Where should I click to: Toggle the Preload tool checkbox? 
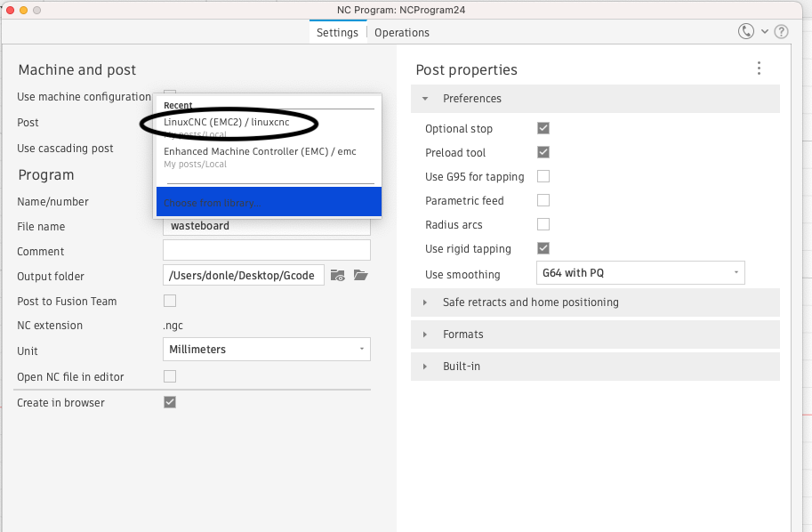click(x=543, y=152)
